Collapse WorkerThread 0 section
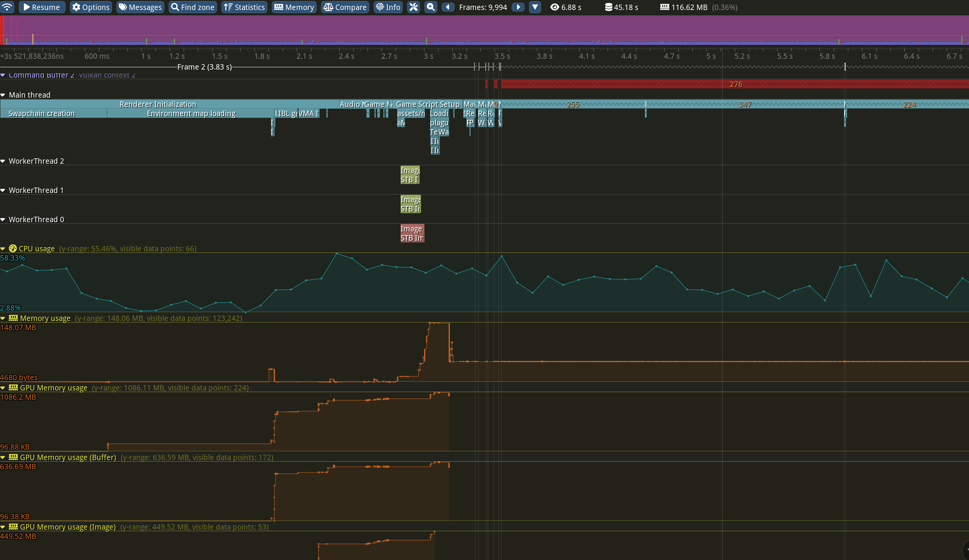Image resolution: width=969 pixels, height=560 pixels. [3, 219]
